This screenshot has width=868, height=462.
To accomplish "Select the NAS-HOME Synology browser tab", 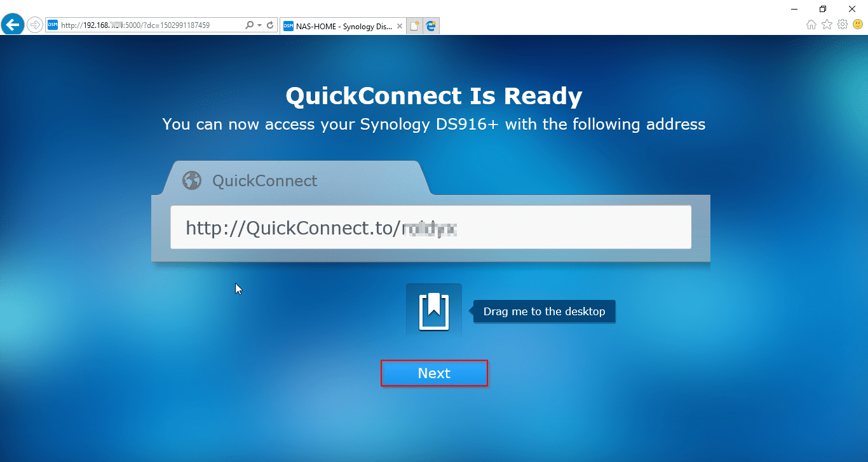I will [342, 26].
